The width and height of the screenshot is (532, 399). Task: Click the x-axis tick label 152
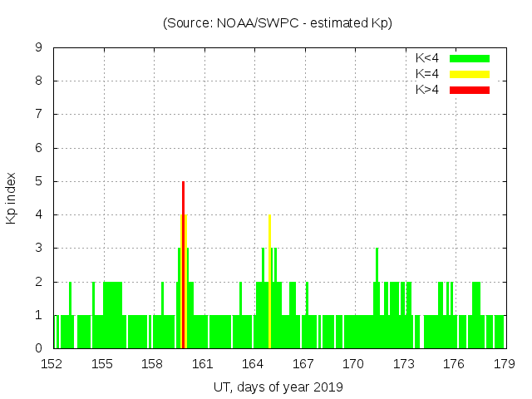tap(52, 364)
